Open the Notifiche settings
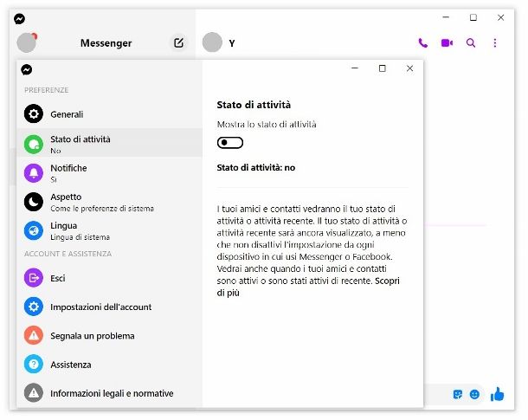 coord(109,173)
